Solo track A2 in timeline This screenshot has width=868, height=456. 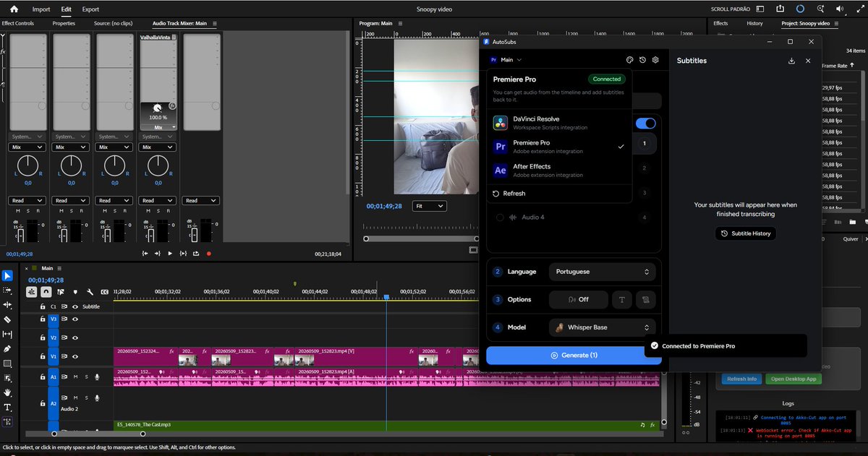tap(86, 397)
